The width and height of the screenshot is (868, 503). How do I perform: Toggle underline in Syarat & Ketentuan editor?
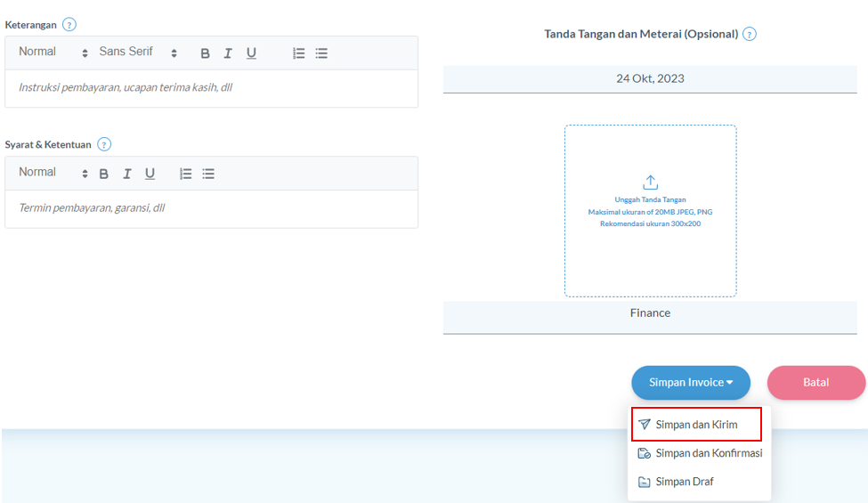click(150, 174)
